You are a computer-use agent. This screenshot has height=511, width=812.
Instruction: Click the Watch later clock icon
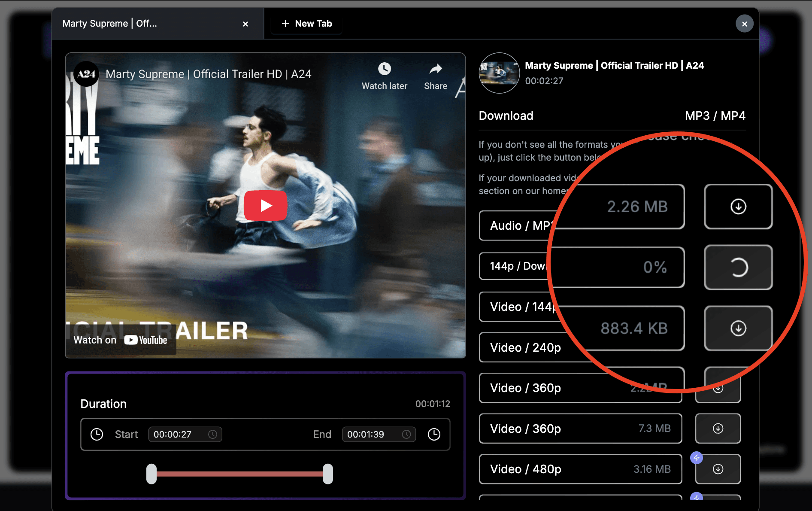point(385,69)
